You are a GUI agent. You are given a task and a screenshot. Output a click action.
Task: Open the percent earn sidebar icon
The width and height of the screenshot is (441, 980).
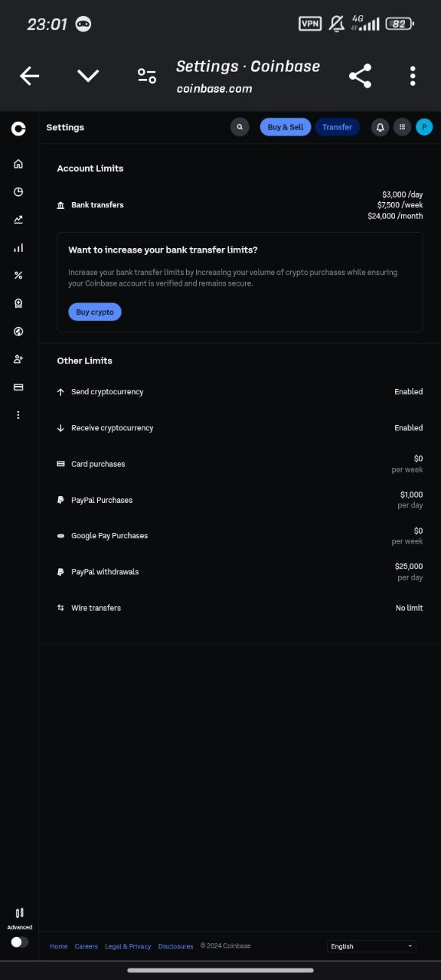click(x=18, y=276)
